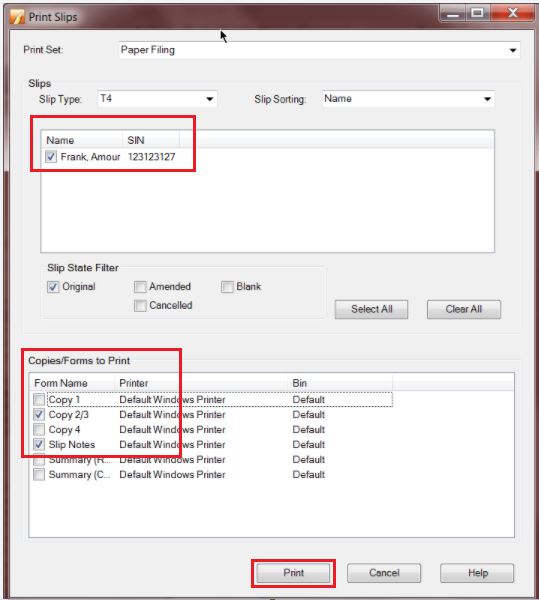Click the Clear All button
Viewport: 539px width, 600px height.
(464, 309)
